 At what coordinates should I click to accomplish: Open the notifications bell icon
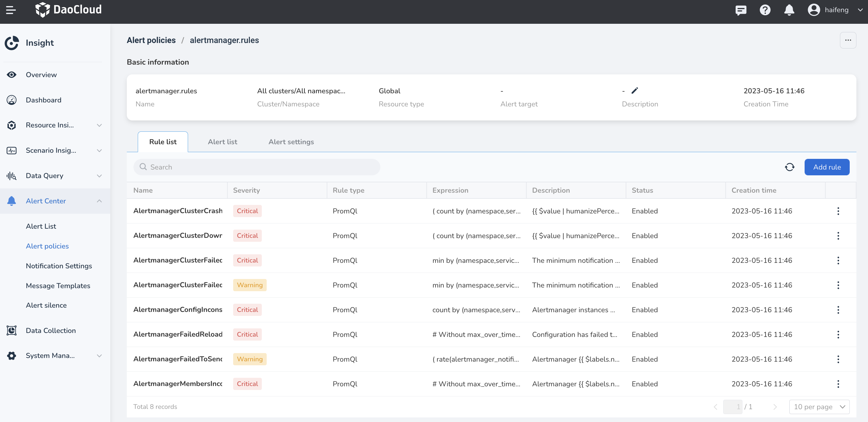coord(789,10)
